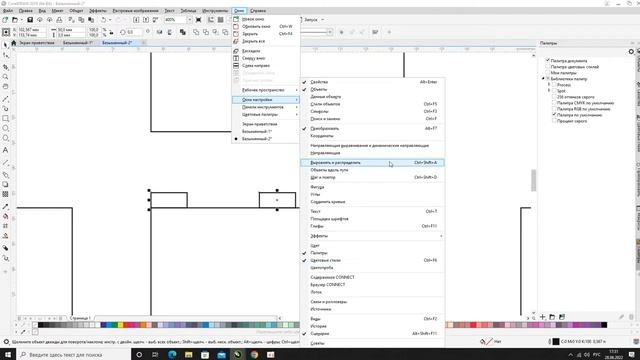The width and height of the screenshot is (640, 360).
Task: Open dropdown arrow next to Open icon
Action: pyautogui.click(x=21, y=20)
